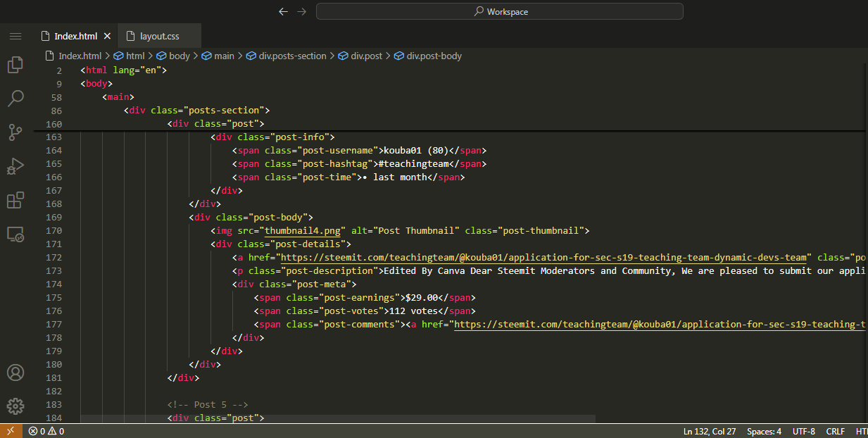Open errors and warnings status indicator

click(x=46, y=431)
